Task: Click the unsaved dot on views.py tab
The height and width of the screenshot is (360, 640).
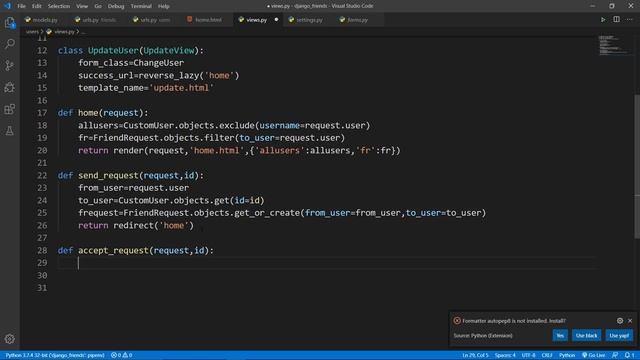Action: [276, 20]
